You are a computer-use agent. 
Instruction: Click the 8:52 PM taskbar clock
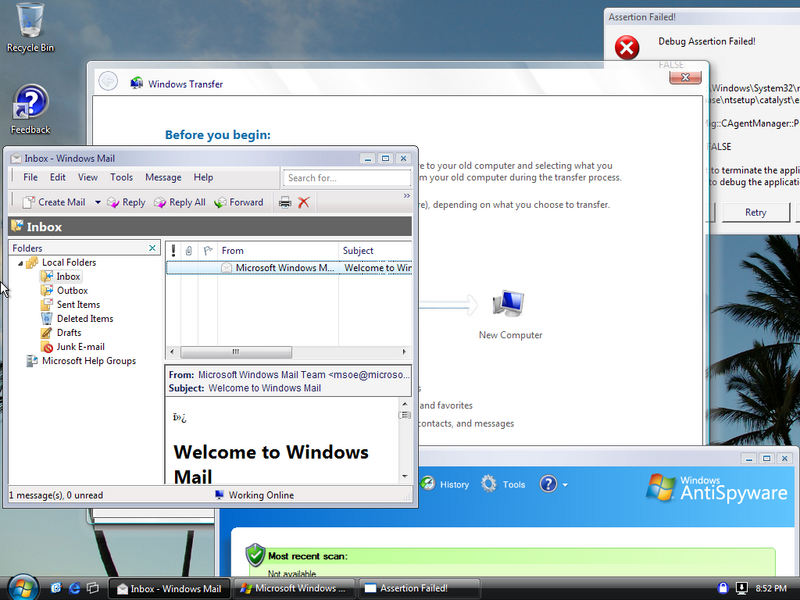coord(771,588)
